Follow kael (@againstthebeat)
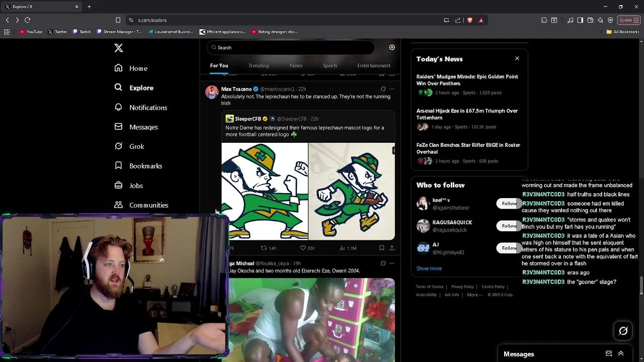 [x=509, y=204]
